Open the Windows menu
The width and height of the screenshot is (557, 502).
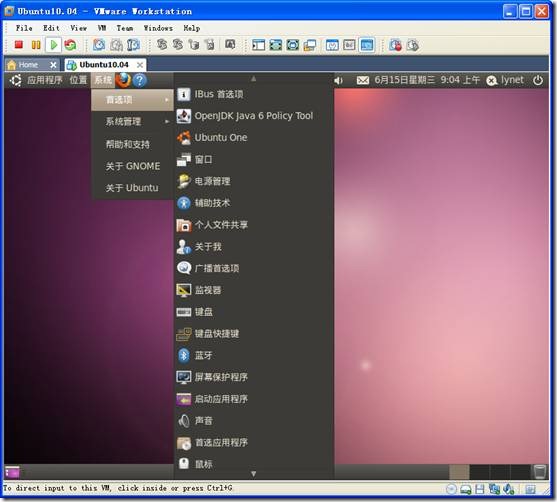158,28
